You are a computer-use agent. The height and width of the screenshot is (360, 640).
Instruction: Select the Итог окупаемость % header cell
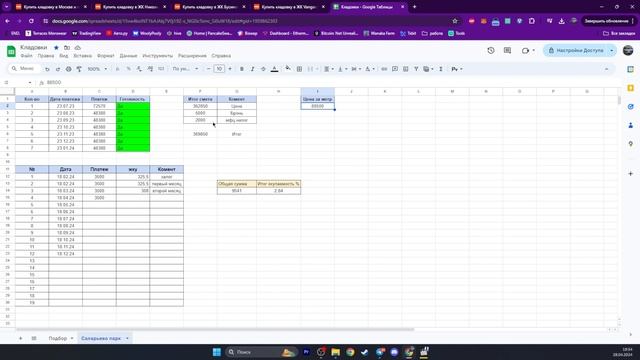click(279, 184)
